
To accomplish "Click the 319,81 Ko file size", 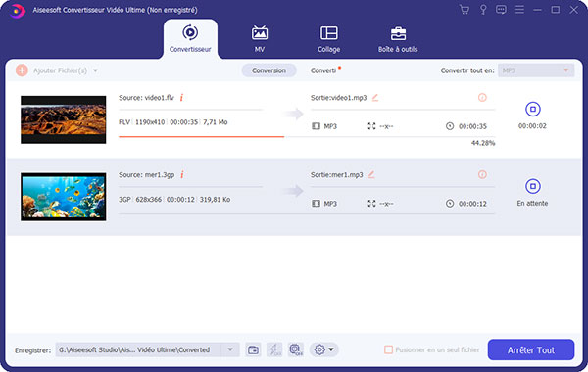I will 215,200.
